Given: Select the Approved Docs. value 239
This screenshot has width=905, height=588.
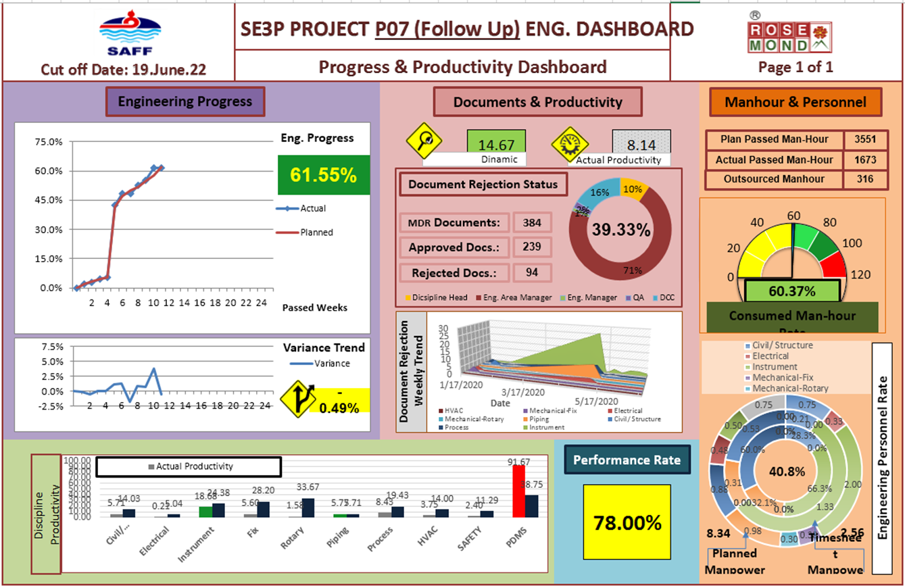Looking at the screenshot, I should tap(532, 247).
